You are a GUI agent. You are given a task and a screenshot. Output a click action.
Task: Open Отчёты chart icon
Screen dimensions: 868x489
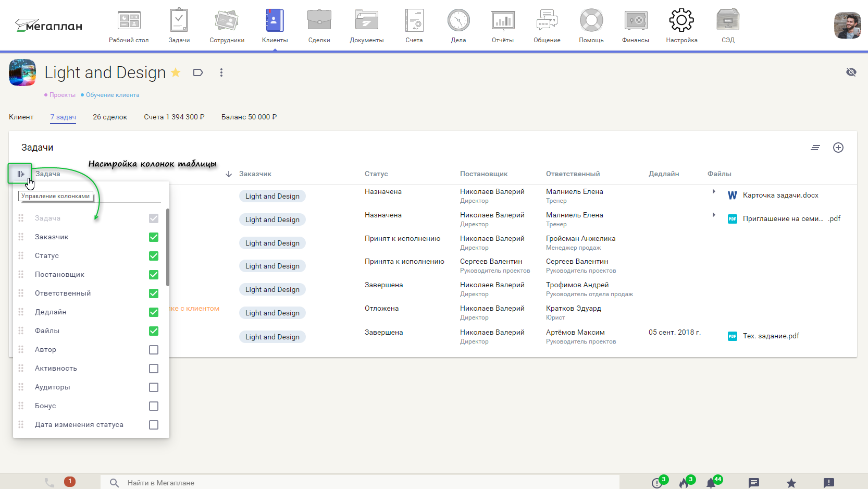(503, 21)
